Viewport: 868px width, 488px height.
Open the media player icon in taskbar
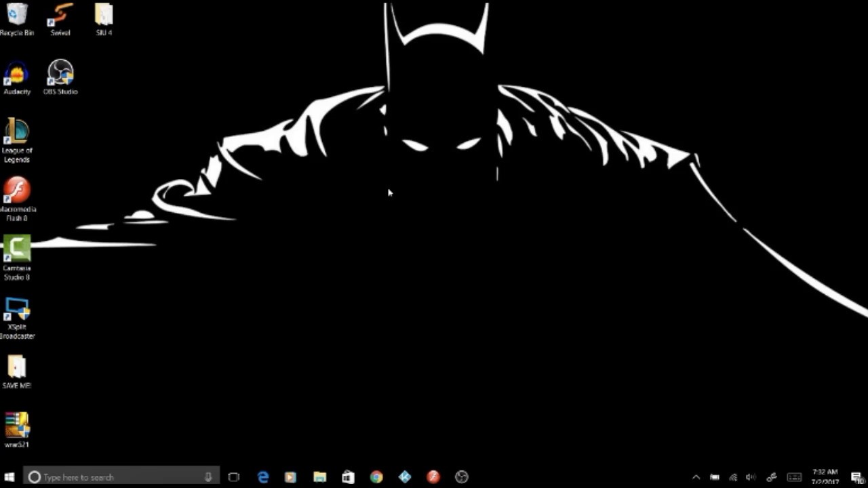[x=290, y=477]
